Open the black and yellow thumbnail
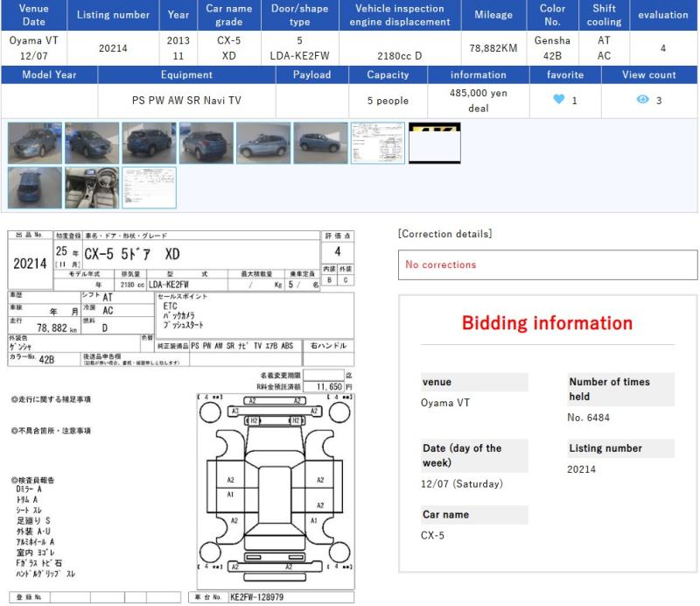The height and width of the screenshot is (606, 700). pos(435,143)
